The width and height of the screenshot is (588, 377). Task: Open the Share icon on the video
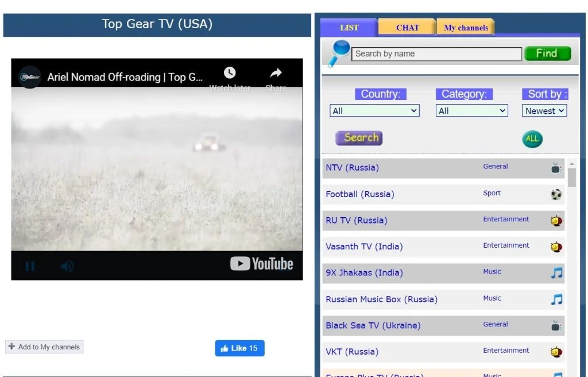click(275, 72)
